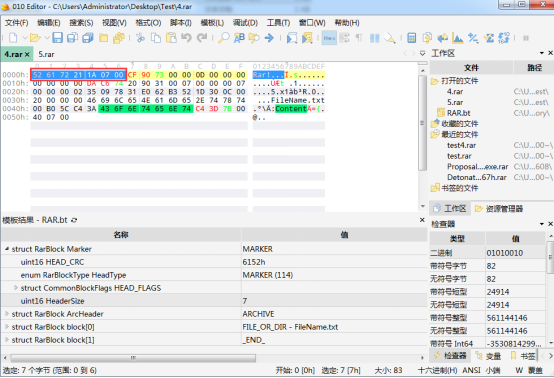
Task: Toggle Hex edit mode button
Action: click(329, 38)
